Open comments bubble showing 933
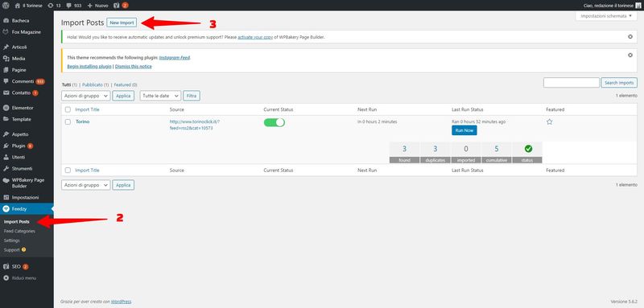This screenshot has height=308, width=644. [74, 6]
